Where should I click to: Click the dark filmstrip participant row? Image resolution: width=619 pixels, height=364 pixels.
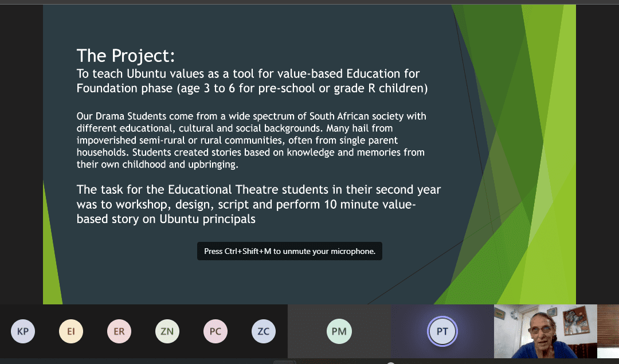(x=143, y=331)
